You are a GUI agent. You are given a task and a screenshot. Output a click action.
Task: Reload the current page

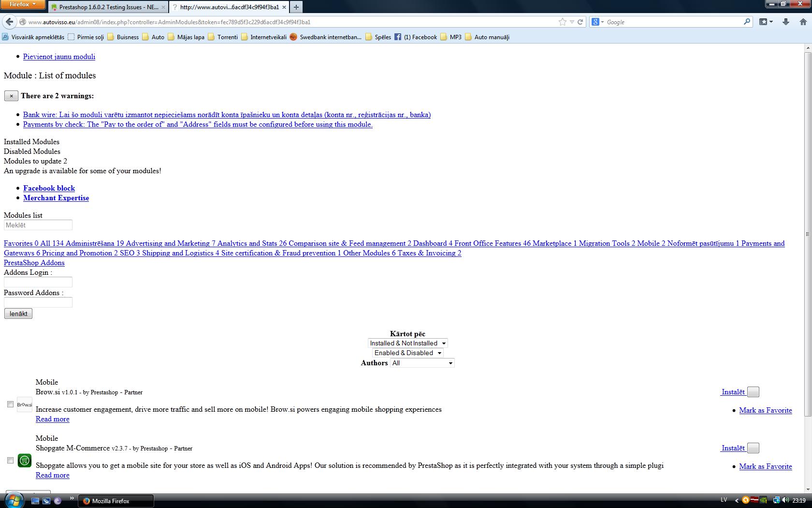[580, 22]
